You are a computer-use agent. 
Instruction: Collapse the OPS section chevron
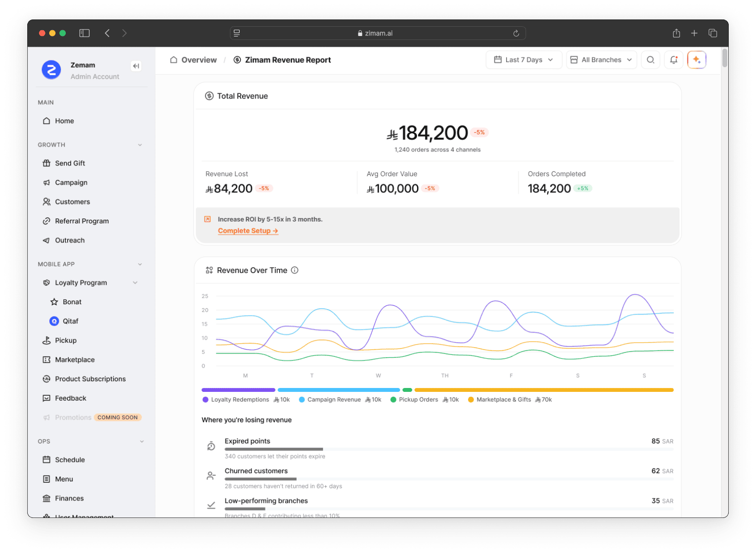142,442
